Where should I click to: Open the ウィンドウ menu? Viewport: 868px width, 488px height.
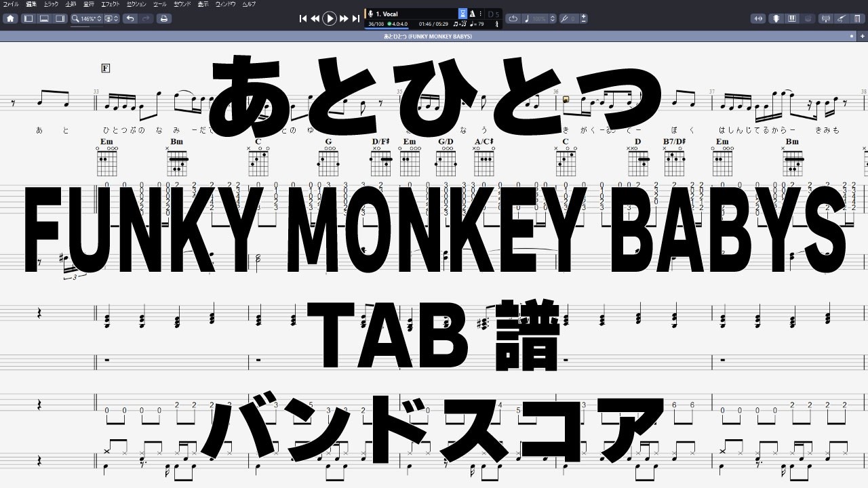[x=226, y=4]
